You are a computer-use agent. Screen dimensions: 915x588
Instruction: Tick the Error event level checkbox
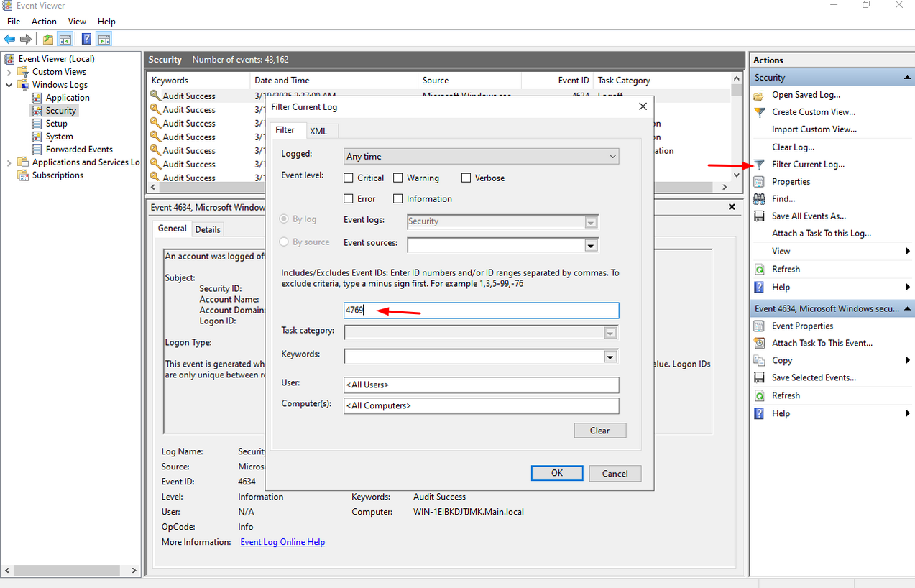(x=349, y=199)
